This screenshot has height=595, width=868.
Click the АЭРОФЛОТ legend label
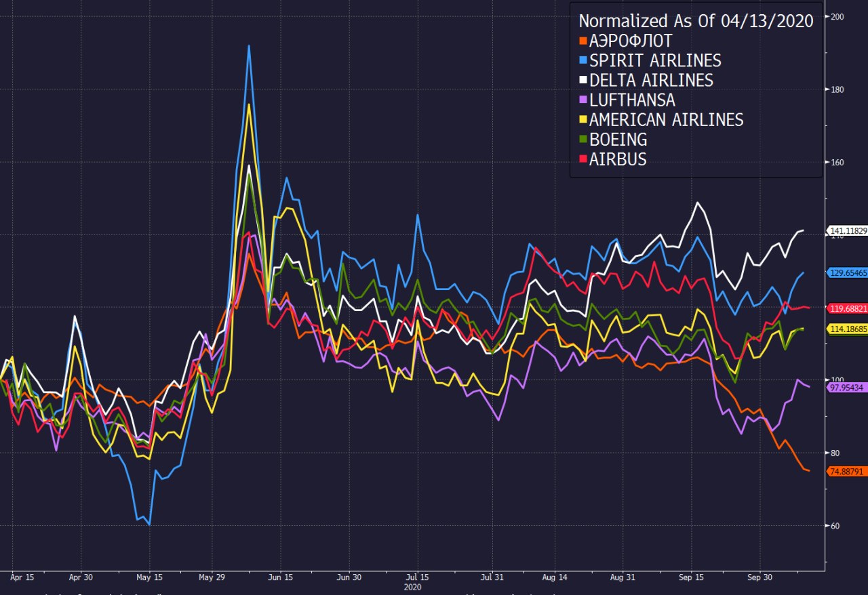click(x=631, y=41)
